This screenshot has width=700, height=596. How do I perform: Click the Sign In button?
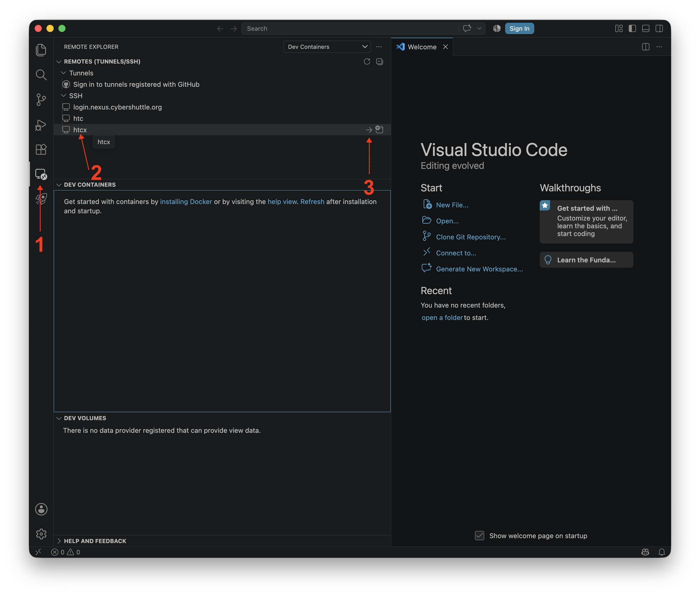coord(519,28)
